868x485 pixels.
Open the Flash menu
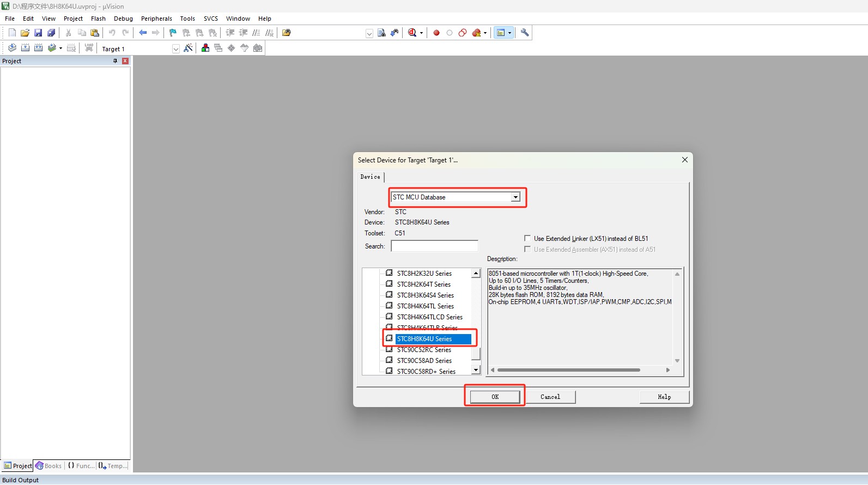(98, 19)
